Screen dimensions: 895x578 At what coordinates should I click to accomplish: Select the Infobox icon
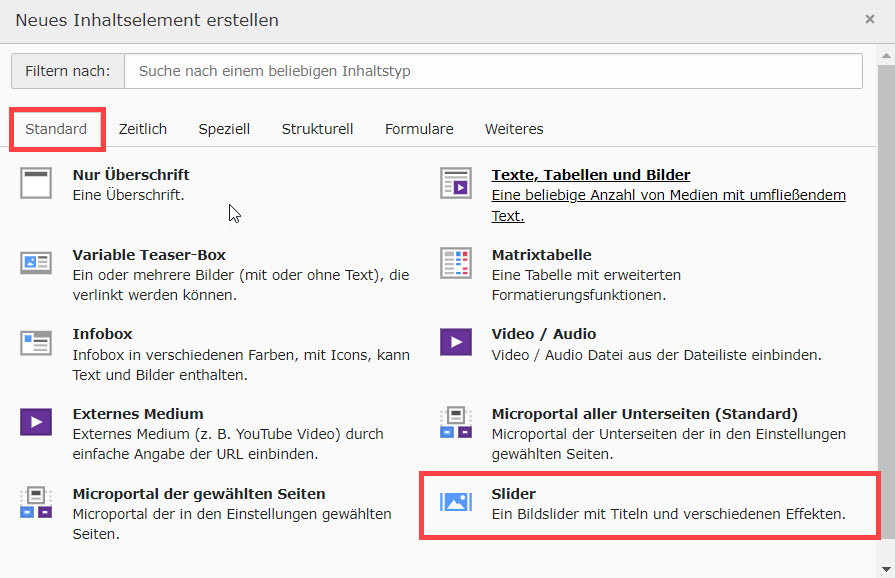[x=36, y=342]
